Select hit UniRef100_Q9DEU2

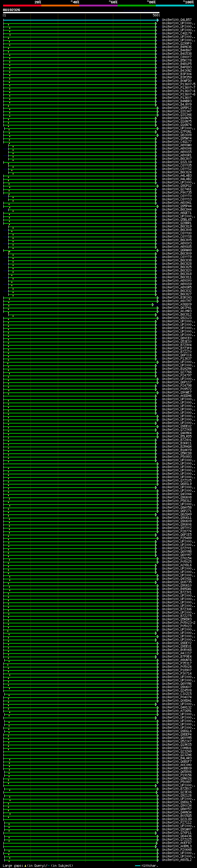pyautogui.click(x=177, y=426)
